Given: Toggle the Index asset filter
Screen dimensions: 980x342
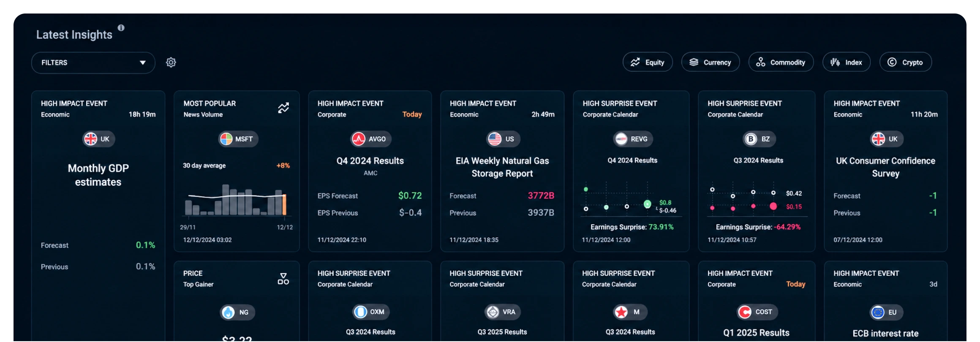Looking at the screenshot, I should pos(847,62).
